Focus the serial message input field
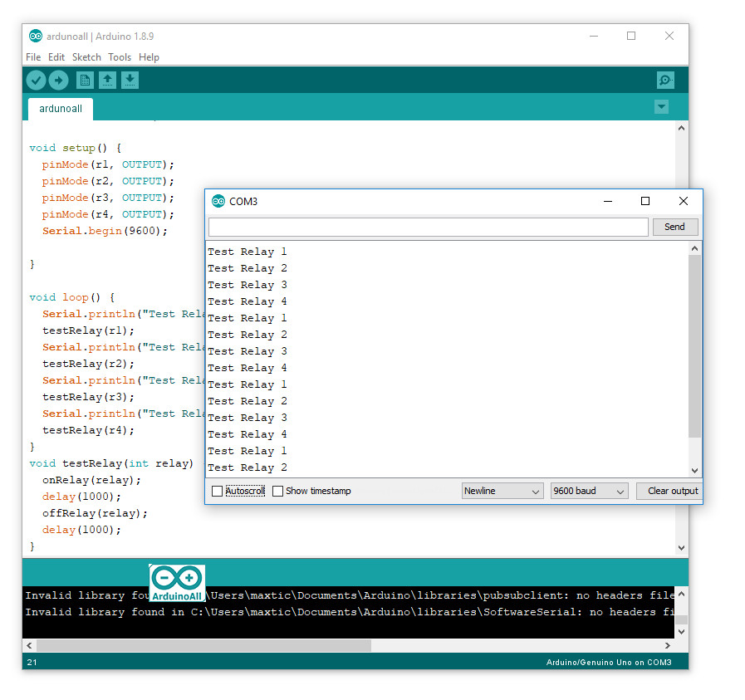The height and width of the screenshot is (700, 745). 428,227
